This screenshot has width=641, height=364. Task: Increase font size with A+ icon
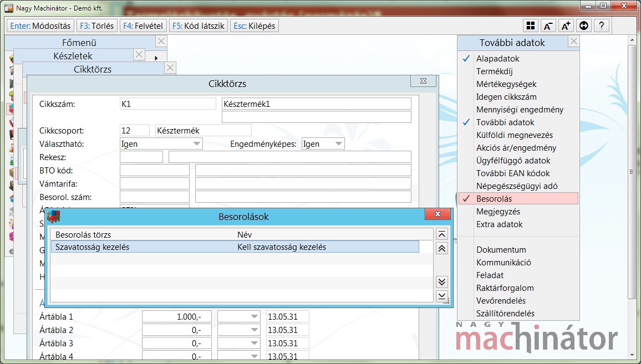click(566, 26)
